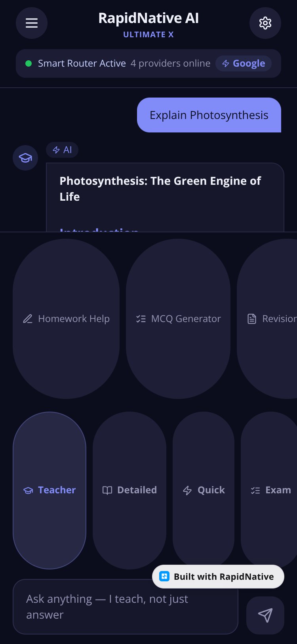The width and height of the screenshot is (297, 644).
Task: Open settings via the gear icon
Action: click(x=265, y=23)
